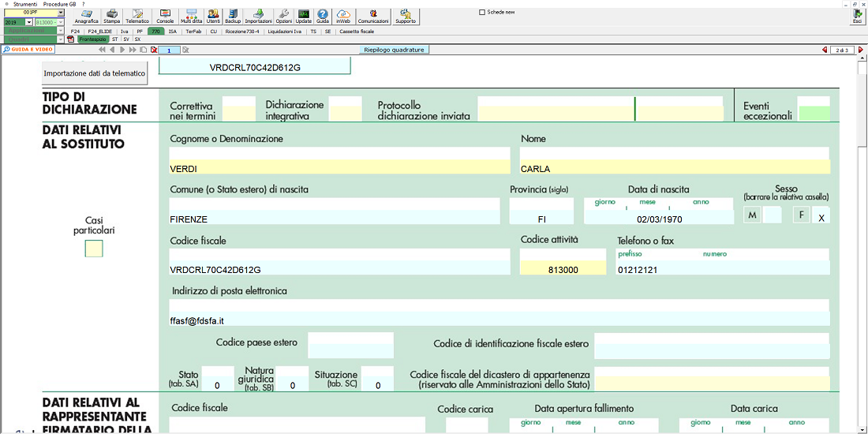Expand the Quadri dropdown
The width and height of the screenshot is (868, 434).
point(62,39)
